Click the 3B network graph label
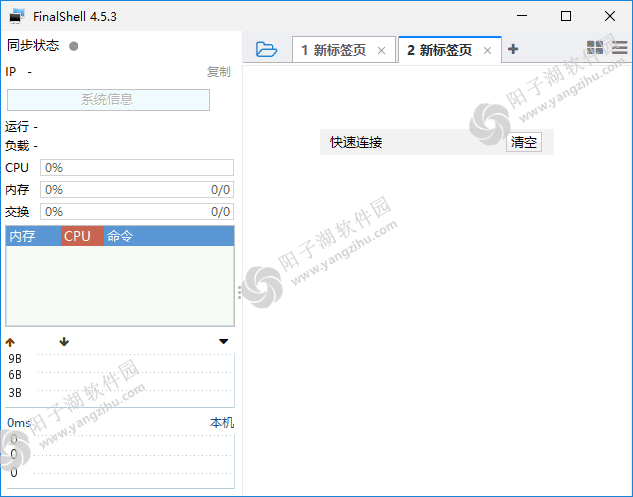 [x=15, y=392]
